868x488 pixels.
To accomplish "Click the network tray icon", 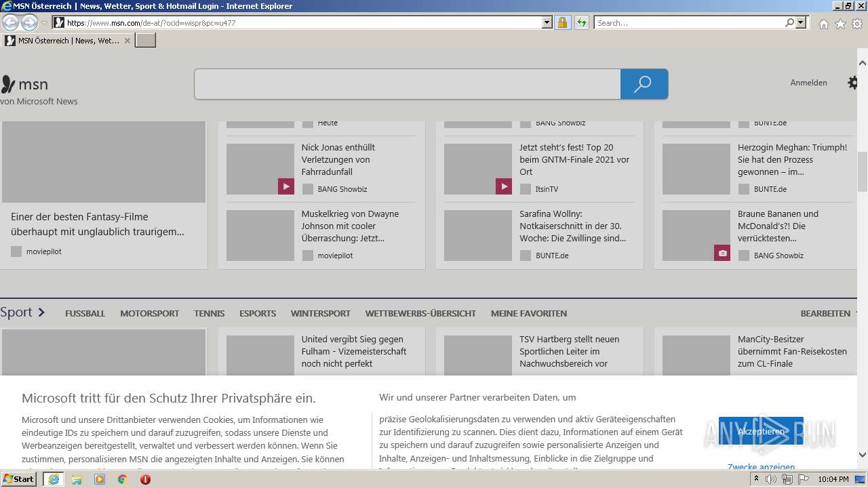I will pyautogui.click(x=787, y=479).
